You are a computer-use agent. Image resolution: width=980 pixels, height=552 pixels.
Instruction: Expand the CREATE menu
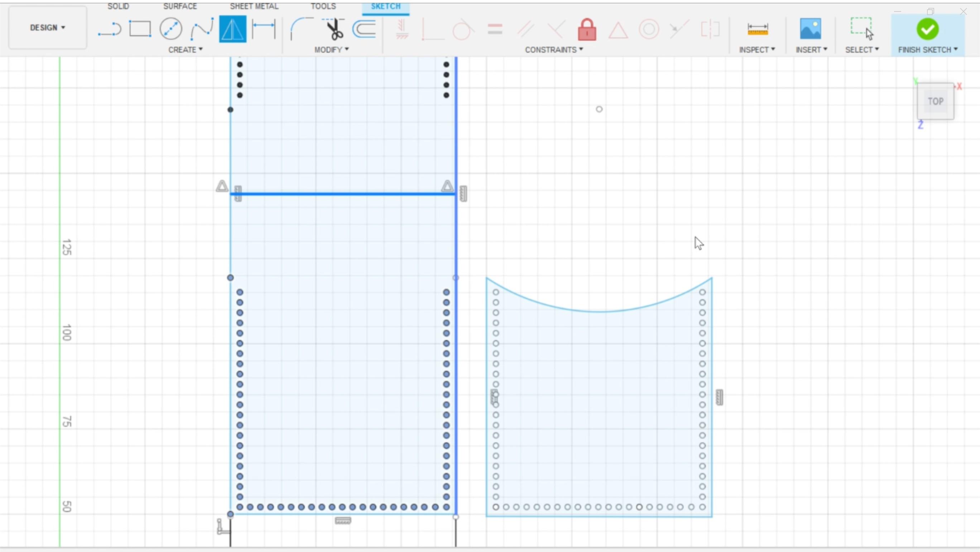[185, 49]
